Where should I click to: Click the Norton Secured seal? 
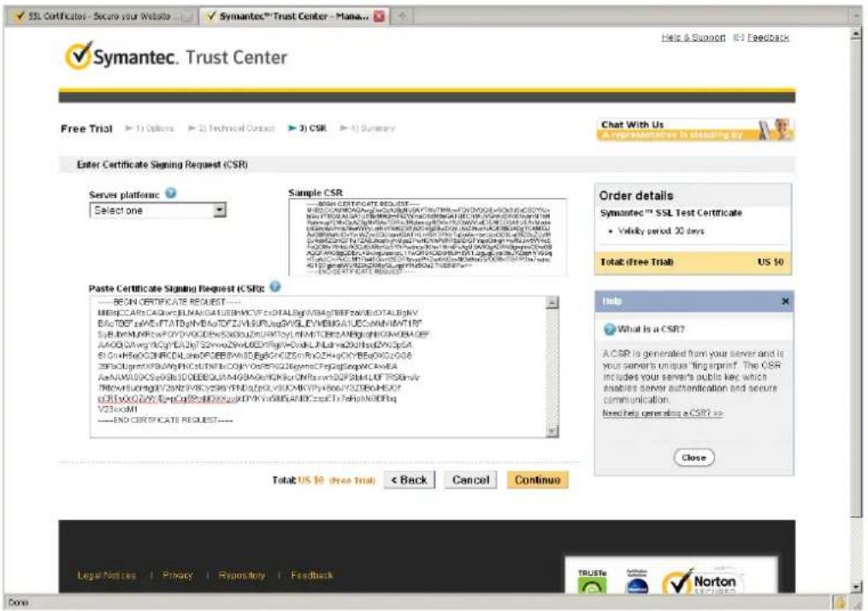pyautogui.click(x=702, y=582)
